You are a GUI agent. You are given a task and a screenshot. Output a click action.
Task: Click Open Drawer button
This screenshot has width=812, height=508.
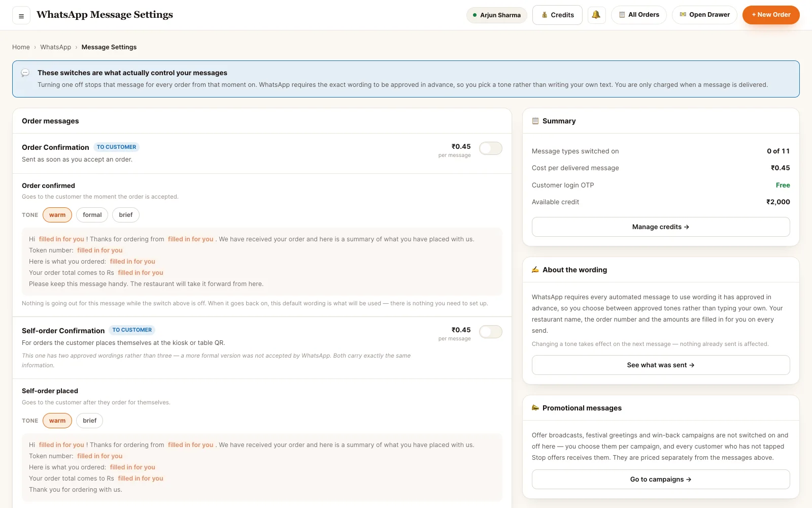click(704, 15)
